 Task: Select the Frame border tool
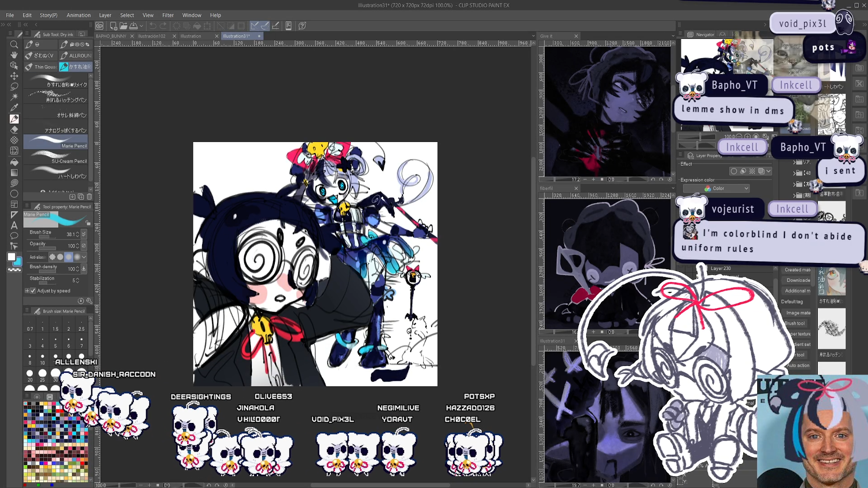pyautogui.click(x=14, y=204)
